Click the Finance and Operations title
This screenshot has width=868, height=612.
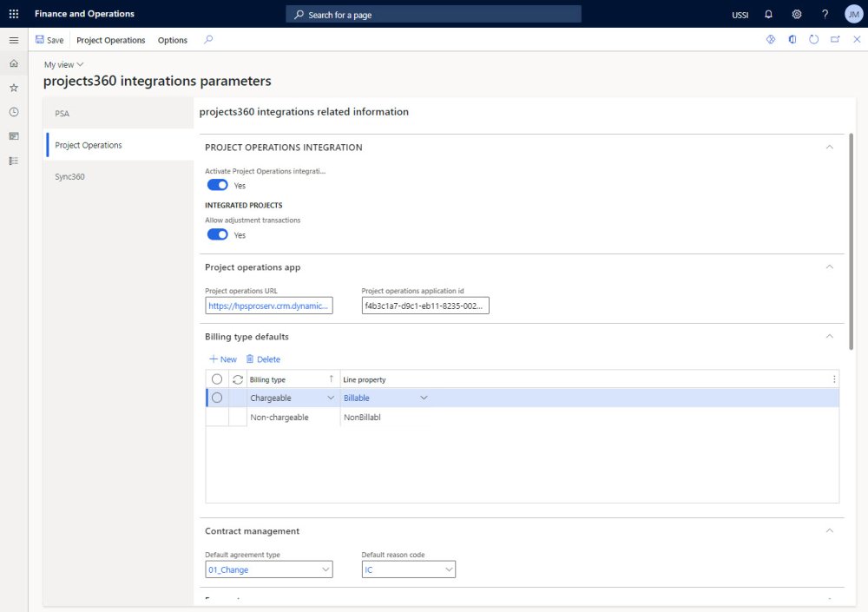(84, 14)
